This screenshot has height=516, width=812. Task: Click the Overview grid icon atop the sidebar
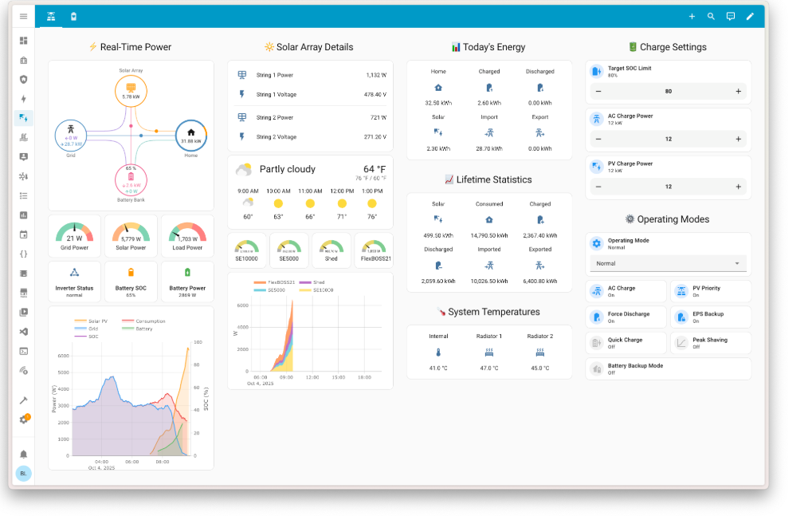23,40
